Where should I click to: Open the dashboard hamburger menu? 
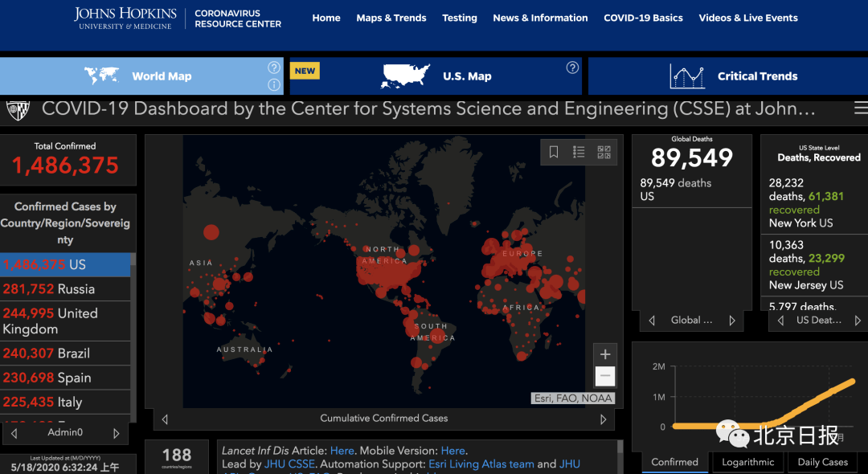click(861, 108)
